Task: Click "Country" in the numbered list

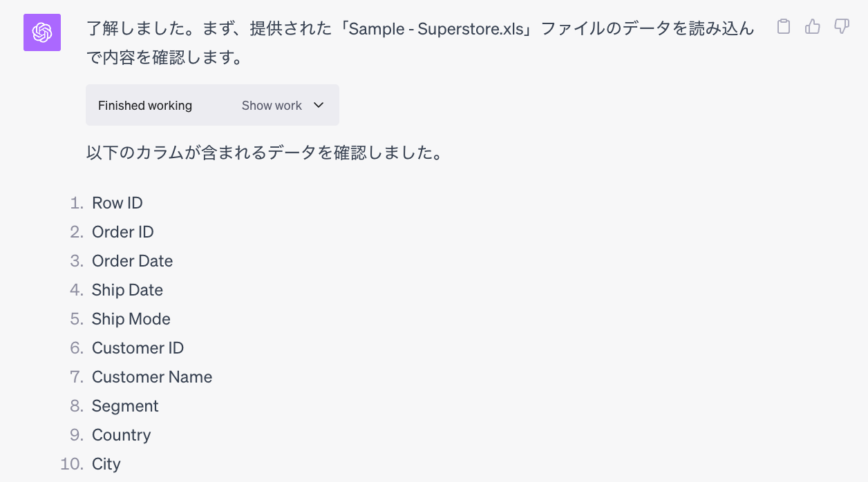Action: click(x=122, y=435)
